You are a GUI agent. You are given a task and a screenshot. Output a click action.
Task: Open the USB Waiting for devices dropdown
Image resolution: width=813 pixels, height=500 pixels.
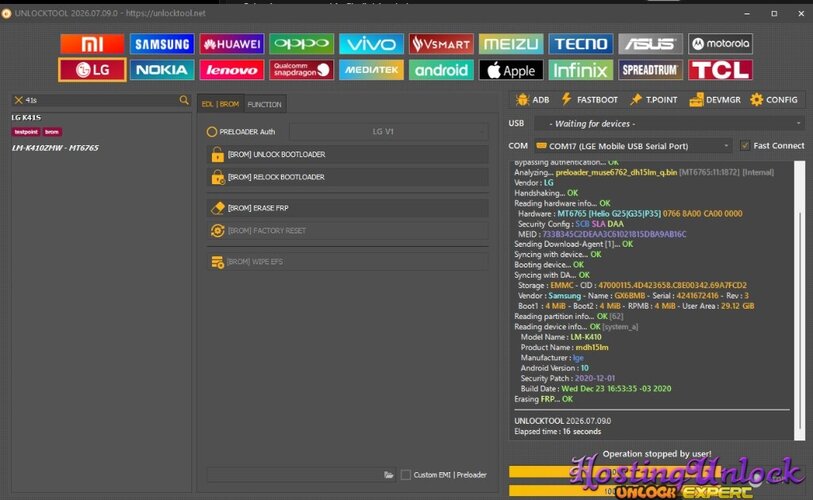tap(669, 123)
